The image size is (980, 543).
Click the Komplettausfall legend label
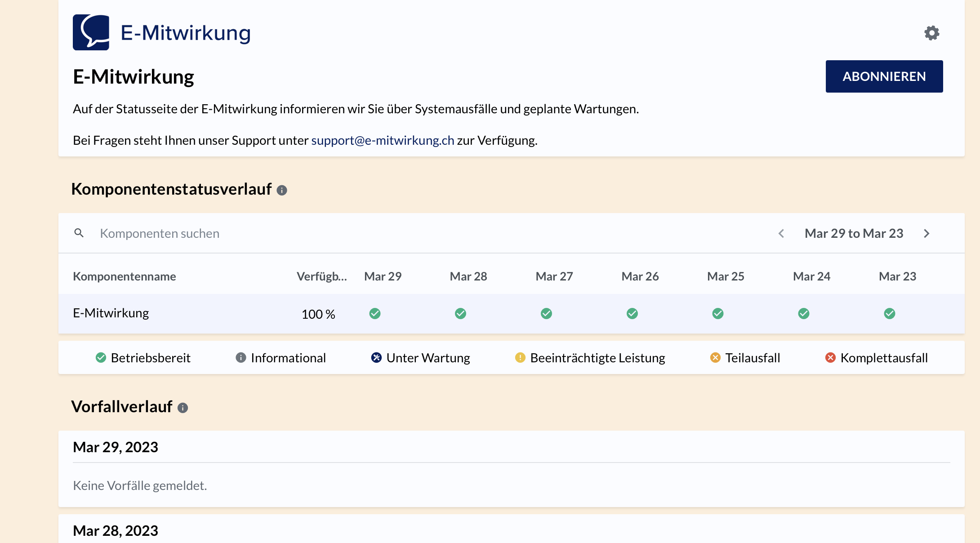coord(884,358)
